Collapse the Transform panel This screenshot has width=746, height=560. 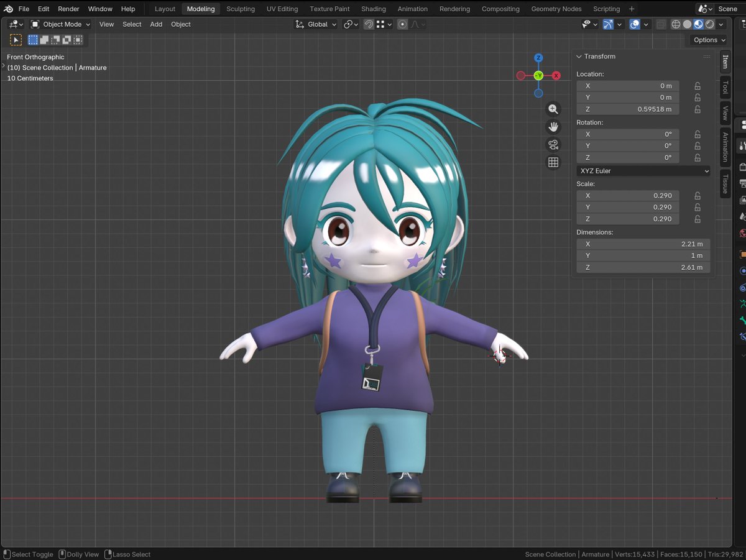point(579,57)
